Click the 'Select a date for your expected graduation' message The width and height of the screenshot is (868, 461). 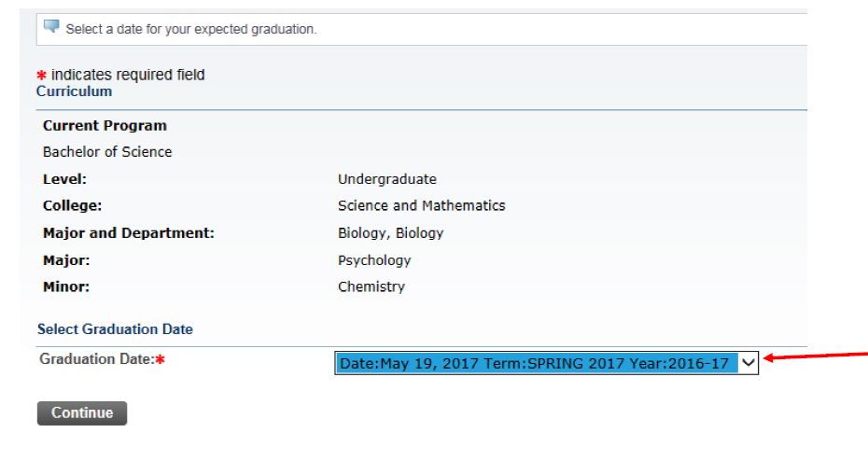[191, 30]
